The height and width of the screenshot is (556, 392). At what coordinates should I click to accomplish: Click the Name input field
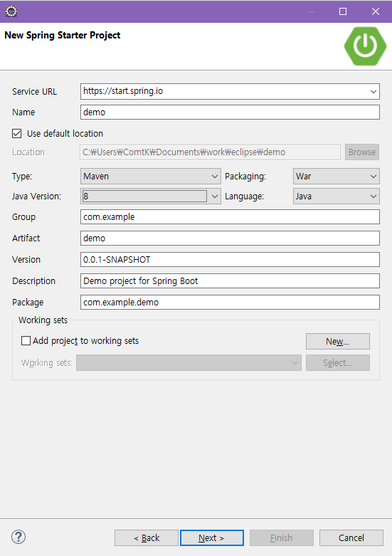[x=230, y=112]
